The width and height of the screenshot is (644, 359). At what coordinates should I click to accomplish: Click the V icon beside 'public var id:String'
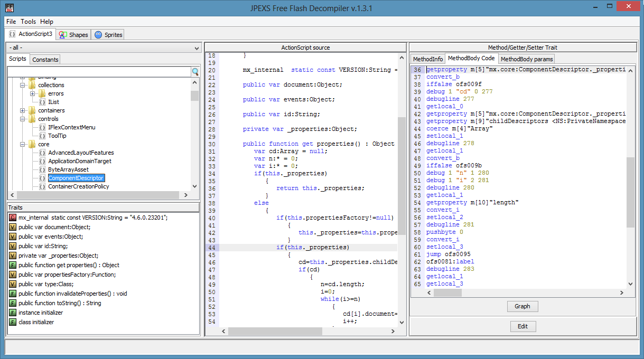(x=13, y=246)
